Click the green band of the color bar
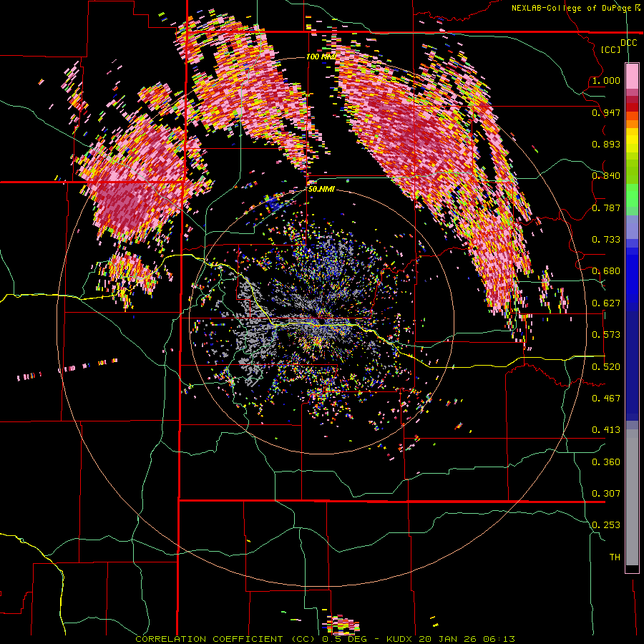This screenshot has width=644, height=644. pyautogui.click(x=632, y=195)
